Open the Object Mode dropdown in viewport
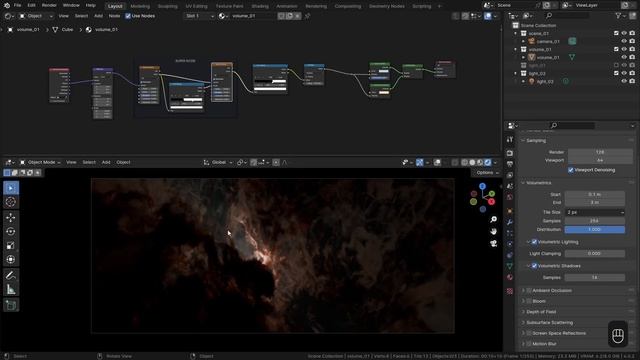Image resolution: width=640 pixels, height=360 pixels. (40, 162)
